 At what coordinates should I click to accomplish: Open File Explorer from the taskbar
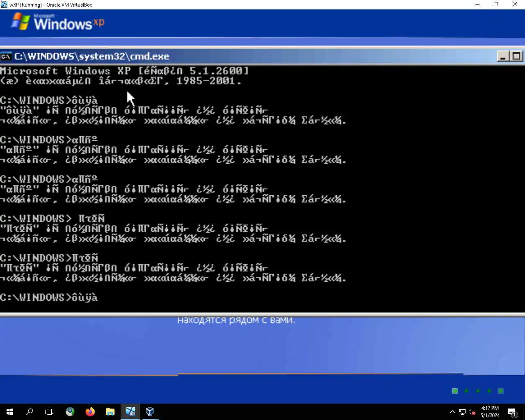point(110,411)
